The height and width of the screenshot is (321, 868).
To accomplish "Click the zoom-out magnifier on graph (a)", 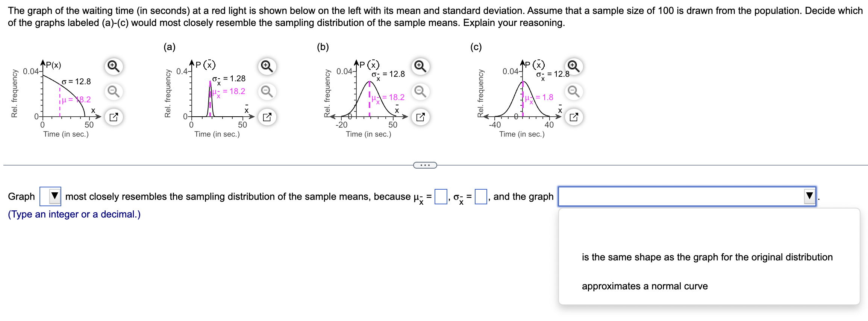I will 267,91.
